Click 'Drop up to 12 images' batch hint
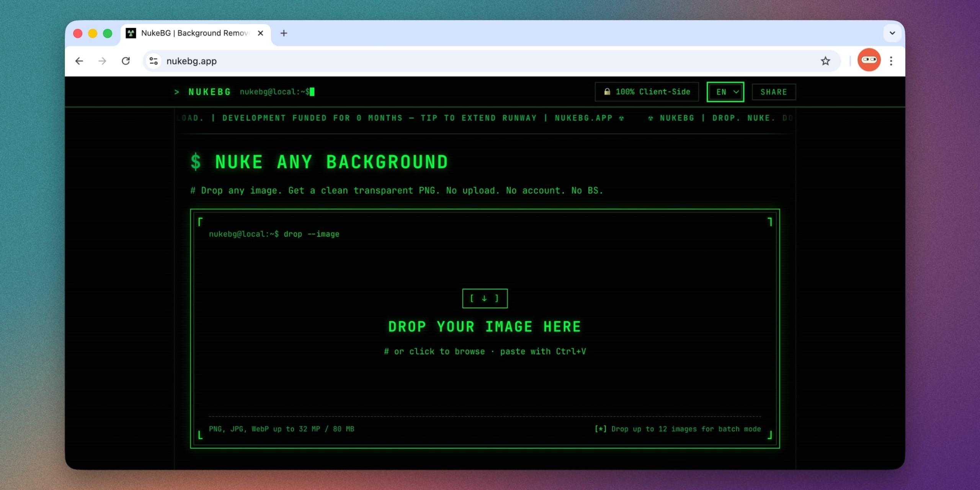This screenshot has width=980, height=490. [678, 429]
